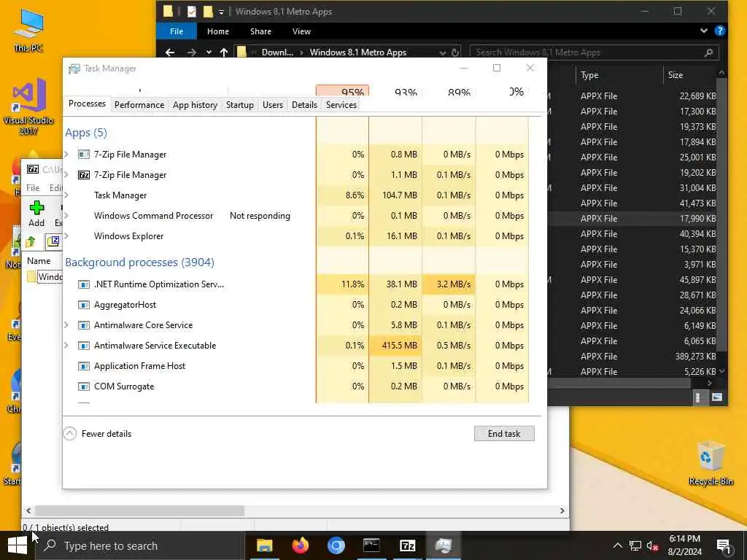This screenshot has height=560, width=747.
Task: Expand the Antimalware Service Executable row
Action: tap(66, 346)
